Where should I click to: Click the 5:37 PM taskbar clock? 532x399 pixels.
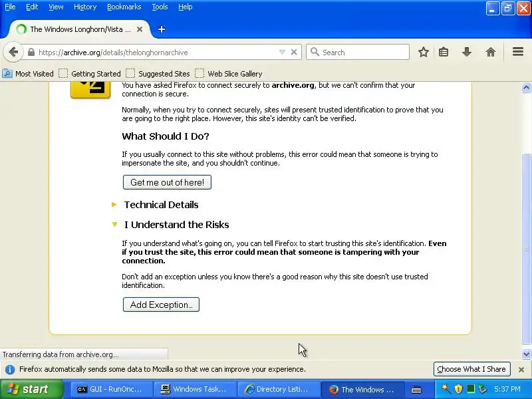(507, 389)
